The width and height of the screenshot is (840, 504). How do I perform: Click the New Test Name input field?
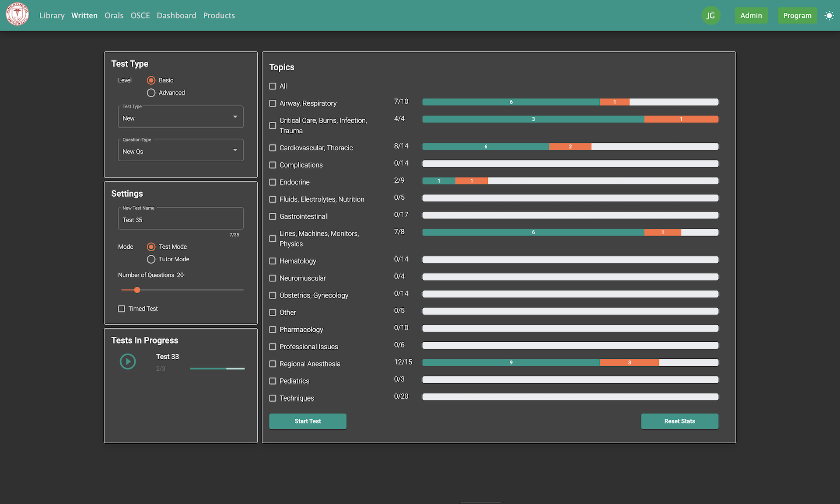[180, 220]
